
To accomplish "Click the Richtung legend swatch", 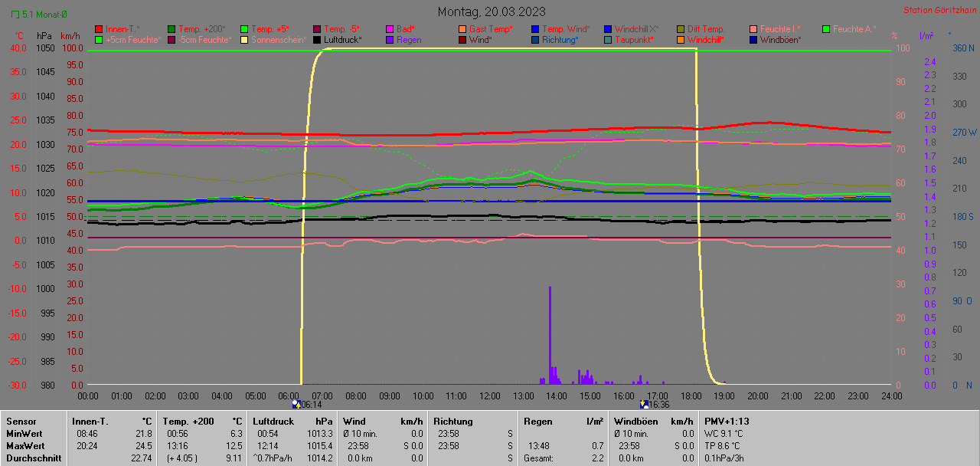I will 535,39.
